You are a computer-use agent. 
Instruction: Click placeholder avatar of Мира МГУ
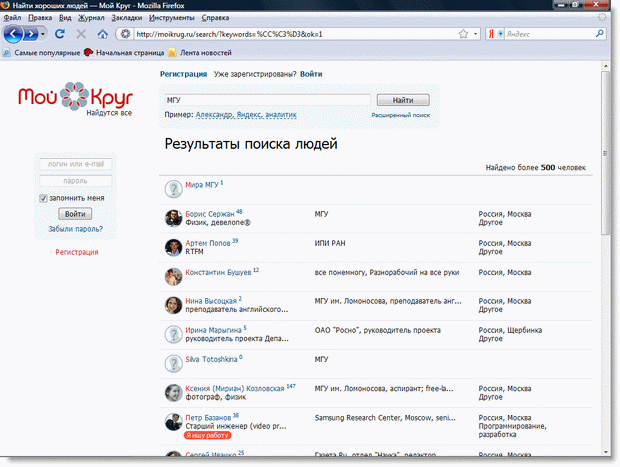pos(173,189)
